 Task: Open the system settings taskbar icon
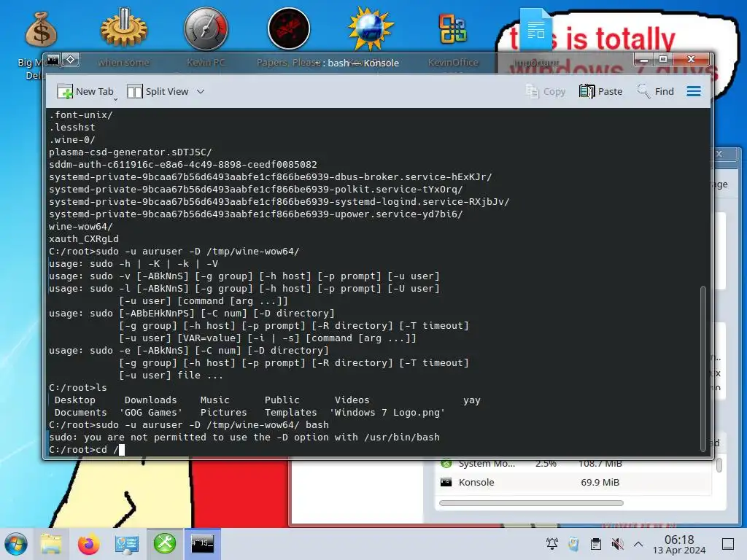[x=127, y=544]
